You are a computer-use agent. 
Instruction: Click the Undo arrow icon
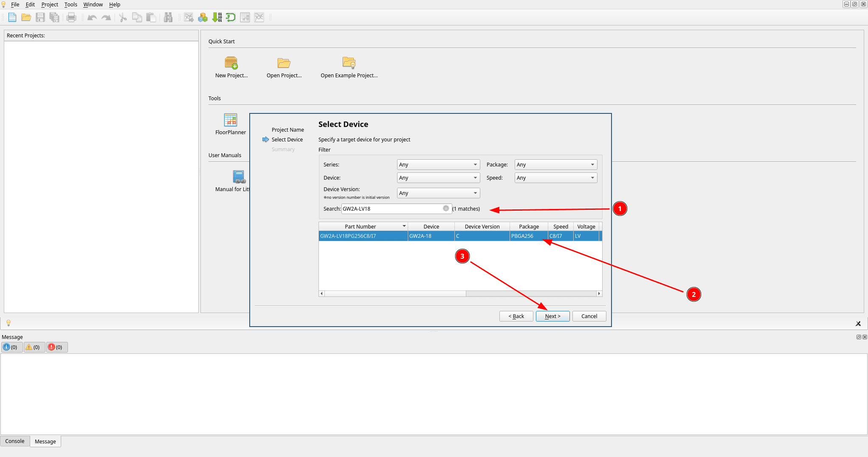(92, 17)
